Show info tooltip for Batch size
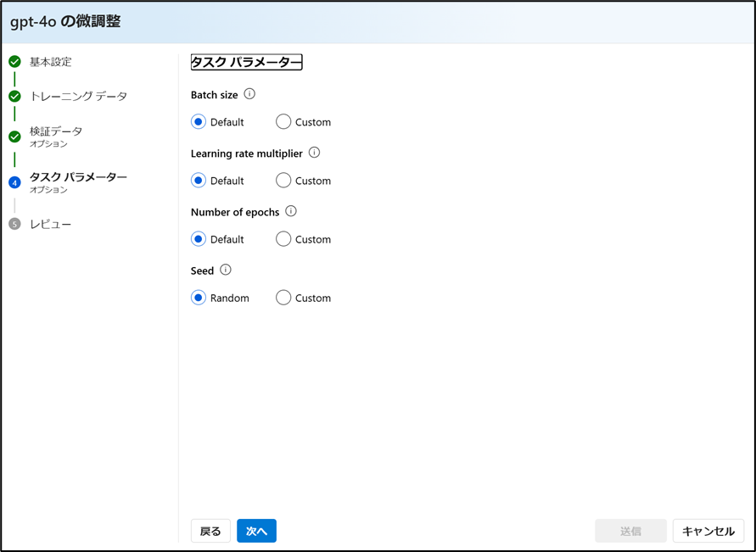 point(249,94)
